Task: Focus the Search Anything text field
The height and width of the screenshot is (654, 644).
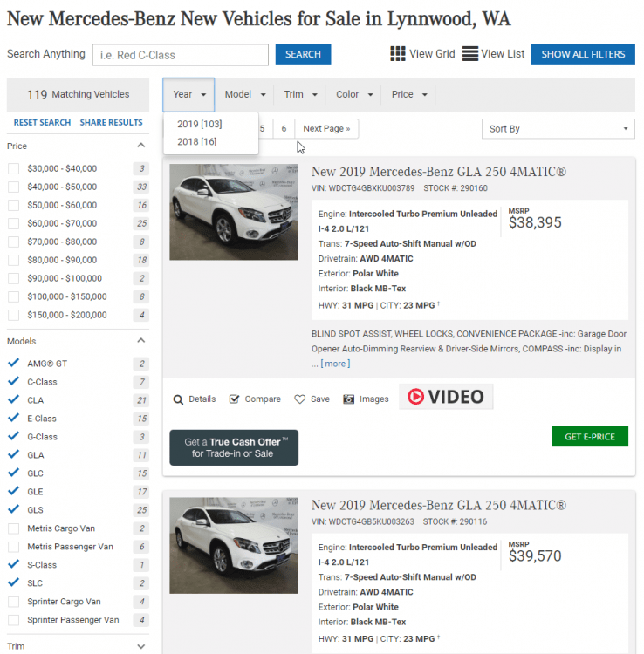Action: 180,55
